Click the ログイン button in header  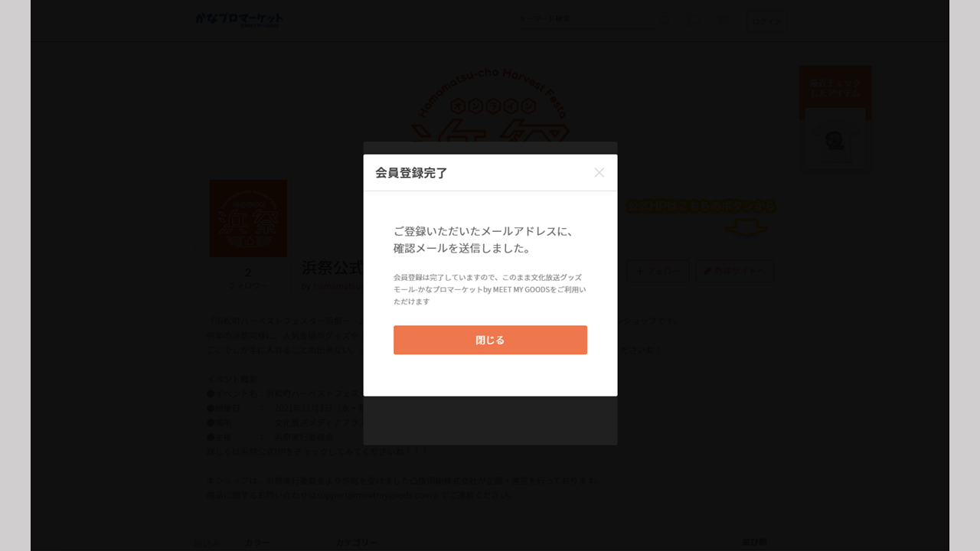point(766,21)
